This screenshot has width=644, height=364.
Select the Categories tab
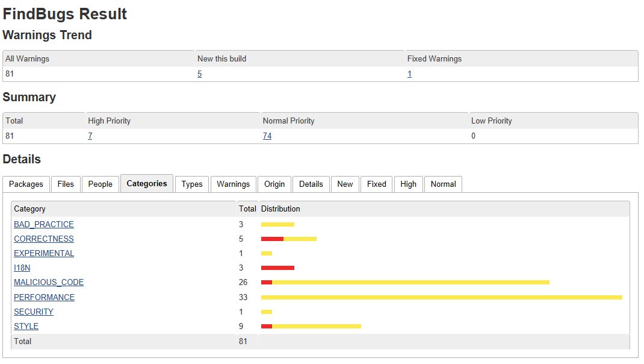tap(147, 183)
